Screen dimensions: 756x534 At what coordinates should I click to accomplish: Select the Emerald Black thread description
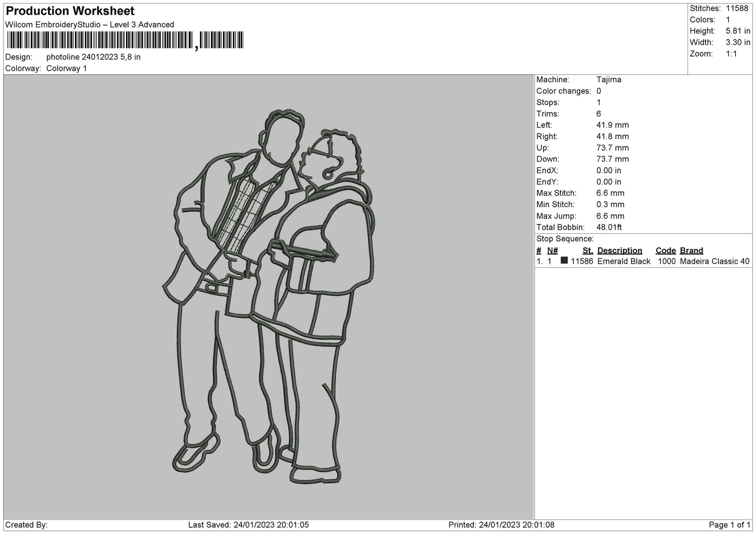pyautogui.click(x=624, y=262)
